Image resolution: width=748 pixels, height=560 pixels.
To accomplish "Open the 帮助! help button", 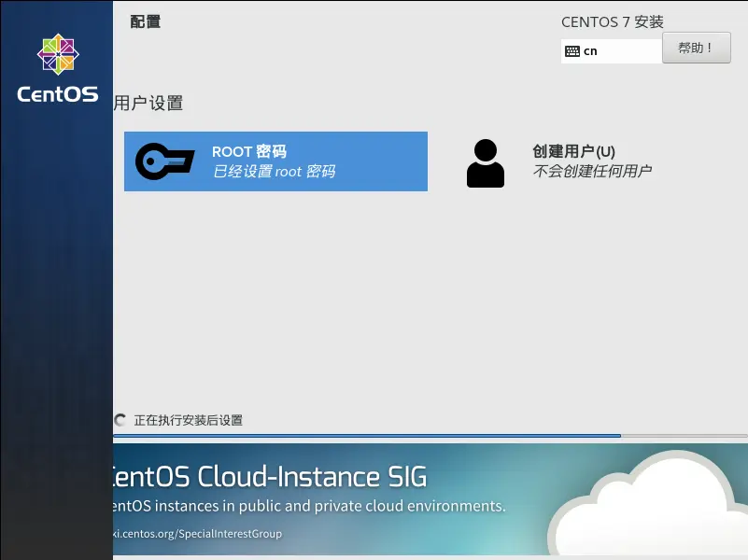I will (696, 48).
